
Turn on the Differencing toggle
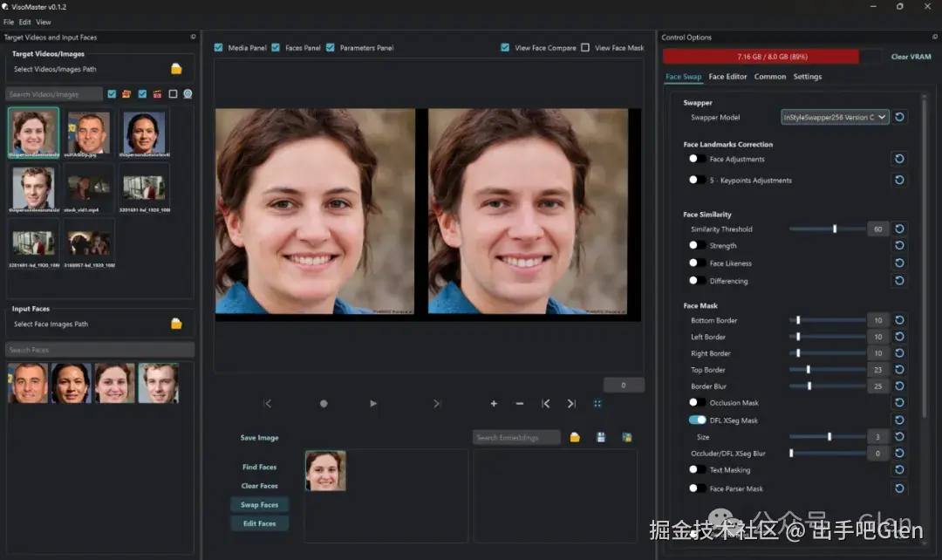click(697, 280)
